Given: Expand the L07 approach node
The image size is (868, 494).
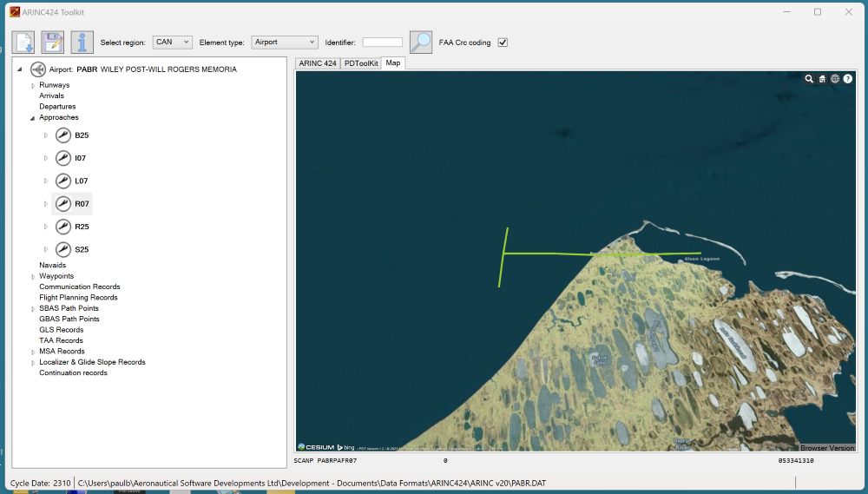Looking at the screenshot, I should pos(46,181).
